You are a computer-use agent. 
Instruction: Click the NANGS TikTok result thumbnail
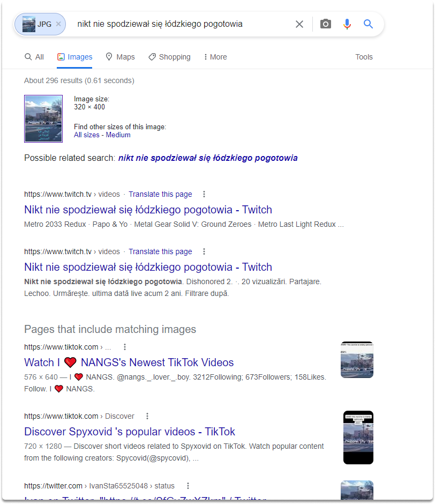[x=357, y=360]
